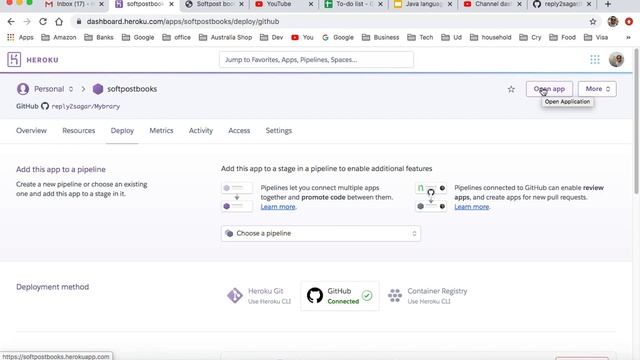Click the HEROKU wordmark text

(x=42, y=60)
